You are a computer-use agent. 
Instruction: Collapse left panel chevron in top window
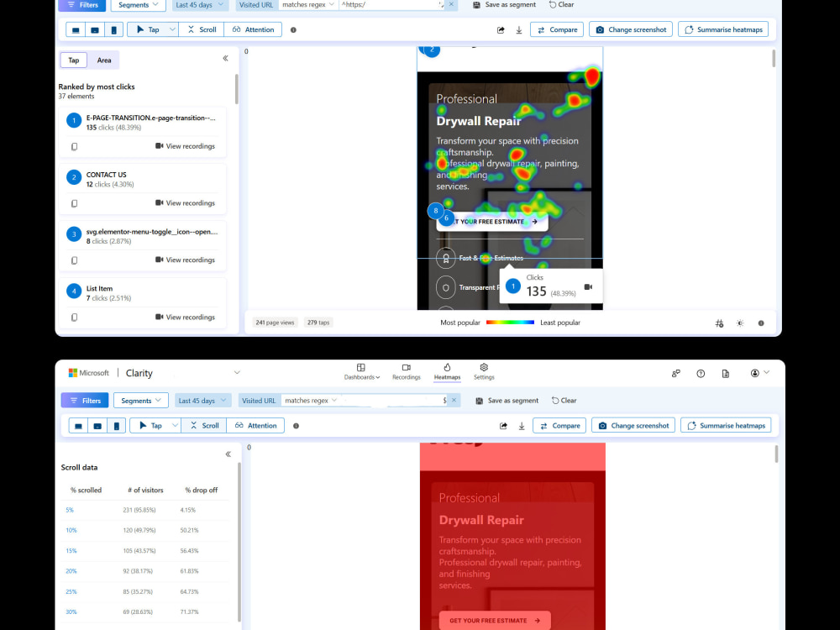[x=225, y=59]
